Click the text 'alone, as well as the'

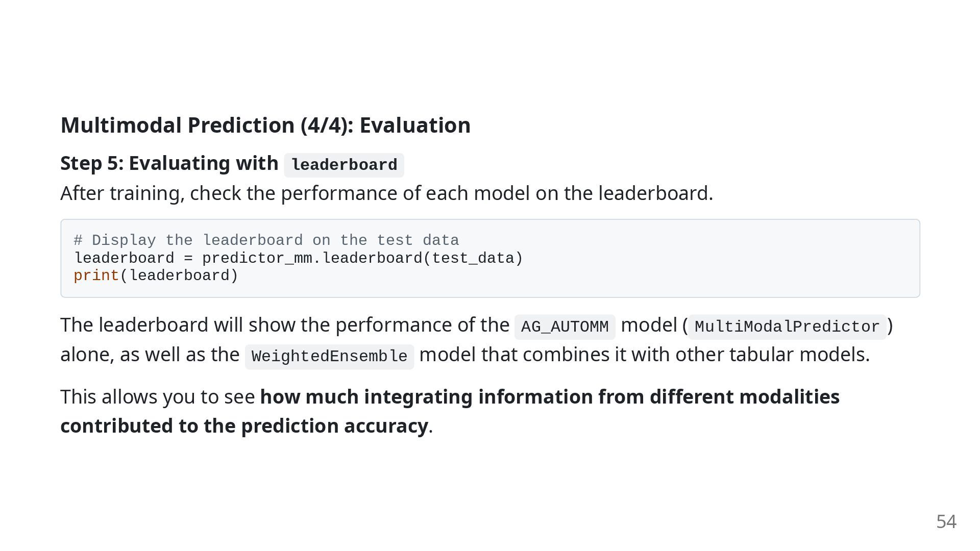pyautogui.click(x=150, y=355)
